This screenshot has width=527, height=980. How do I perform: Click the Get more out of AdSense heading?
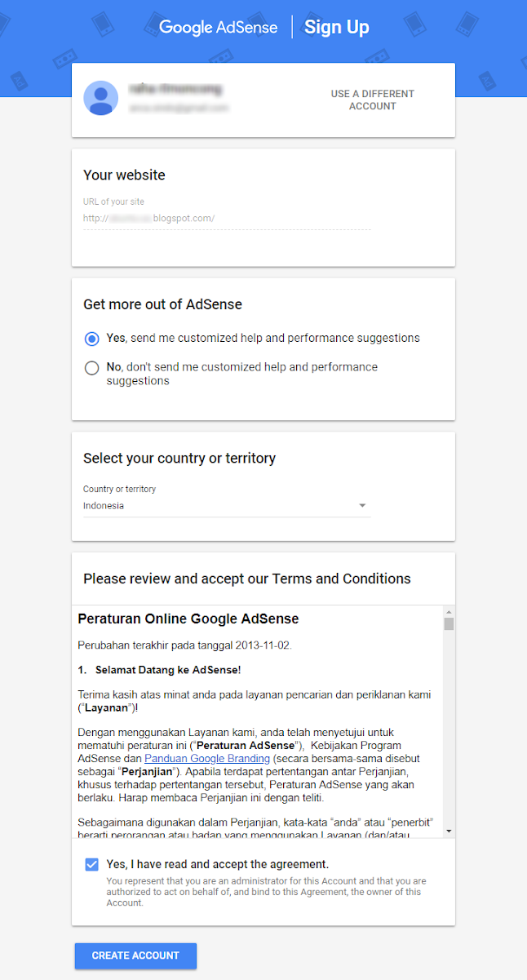(x=162, y=304)
